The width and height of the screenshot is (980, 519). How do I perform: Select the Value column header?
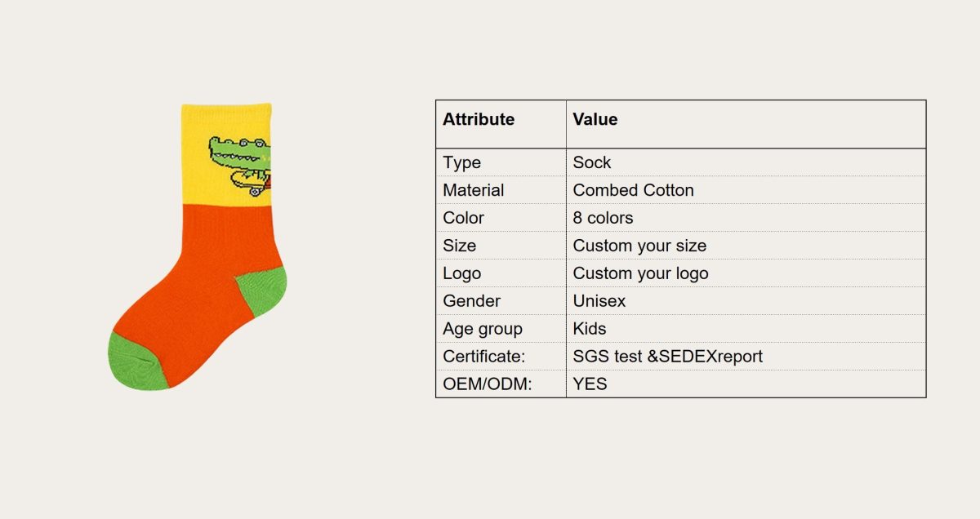click(x=595, y=119)
